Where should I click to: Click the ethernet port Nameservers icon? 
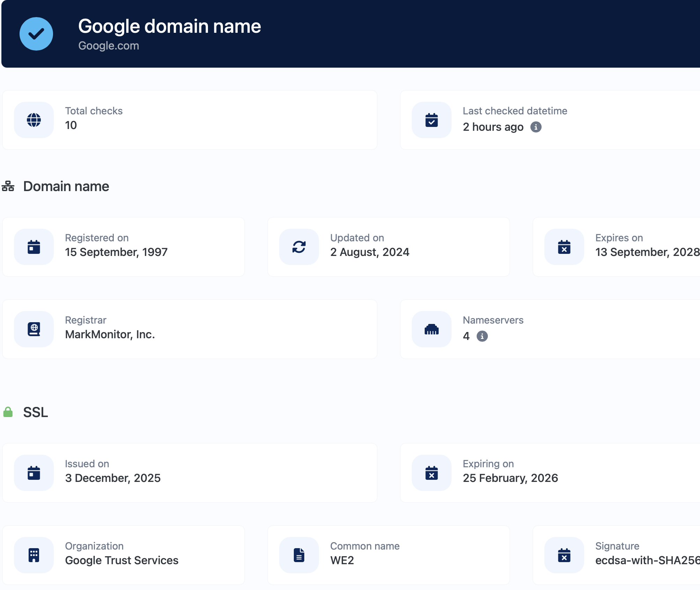tap(432, 329)
